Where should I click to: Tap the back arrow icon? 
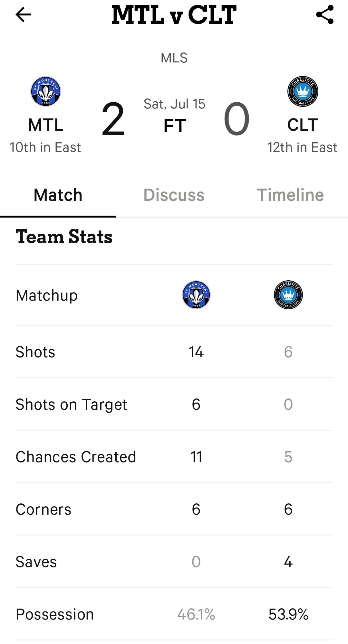(23, 15)
